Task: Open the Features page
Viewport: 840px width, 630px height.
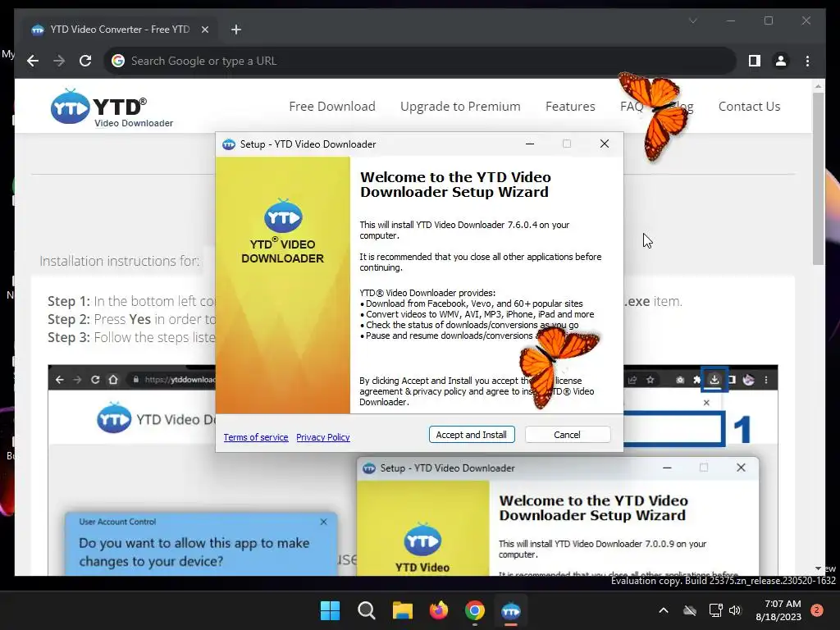Action: click(570, 106)
